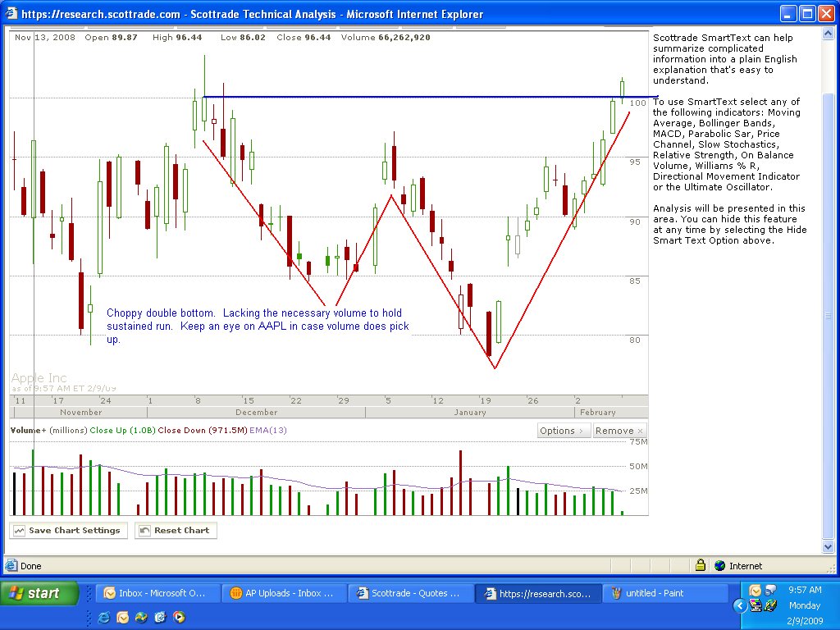
Task: Remove the Volume indicator panel
Action: 619,431
